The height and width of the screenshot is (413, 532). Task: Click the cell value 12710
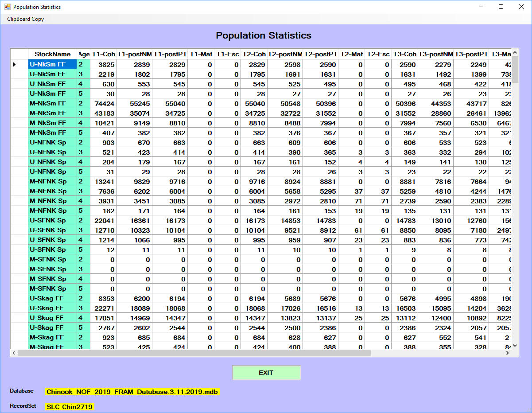(103, 230)
